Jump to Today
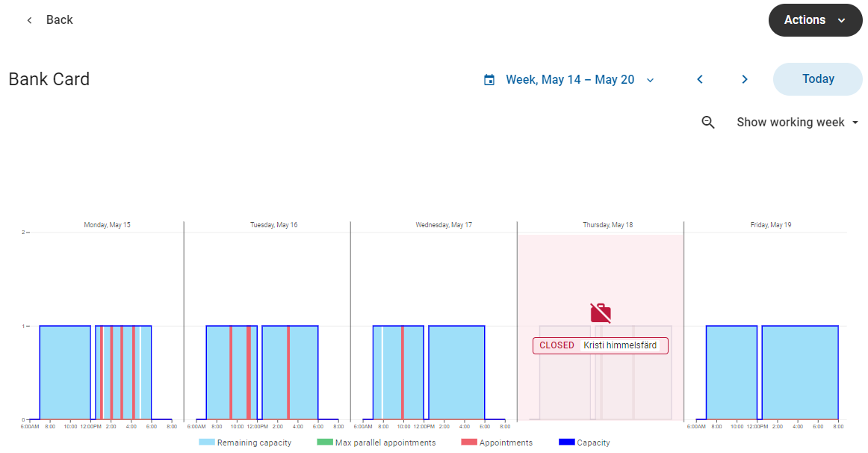 tap(818, 79)
